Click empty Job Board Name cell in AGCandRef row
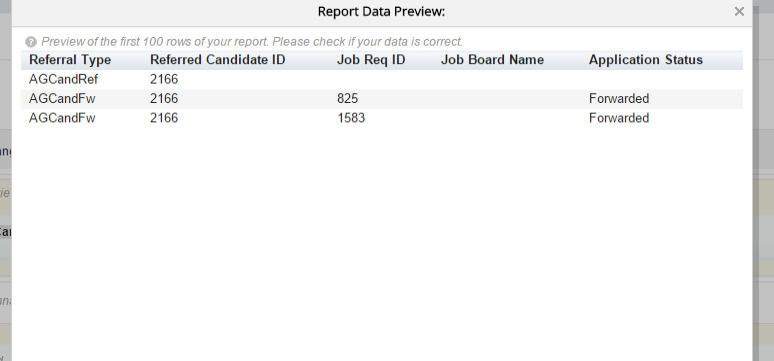This screenshot has width=774, height=361. click(x=511, y=79)
